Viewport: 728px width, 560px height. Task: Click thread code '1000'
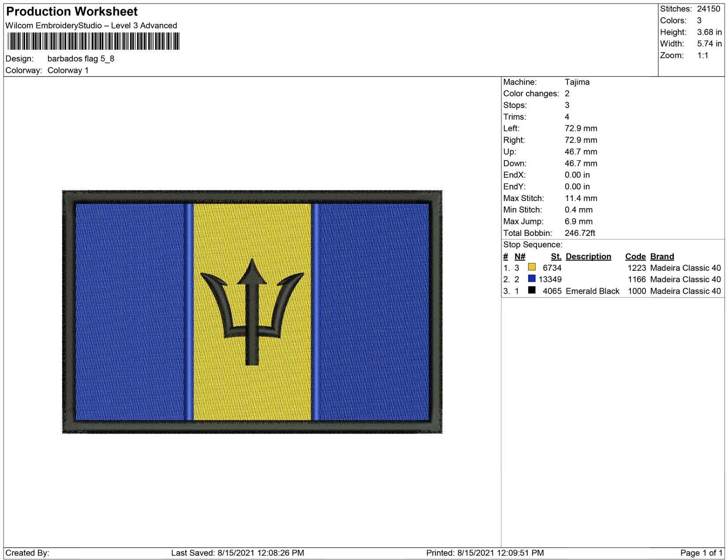click(637, 291)
